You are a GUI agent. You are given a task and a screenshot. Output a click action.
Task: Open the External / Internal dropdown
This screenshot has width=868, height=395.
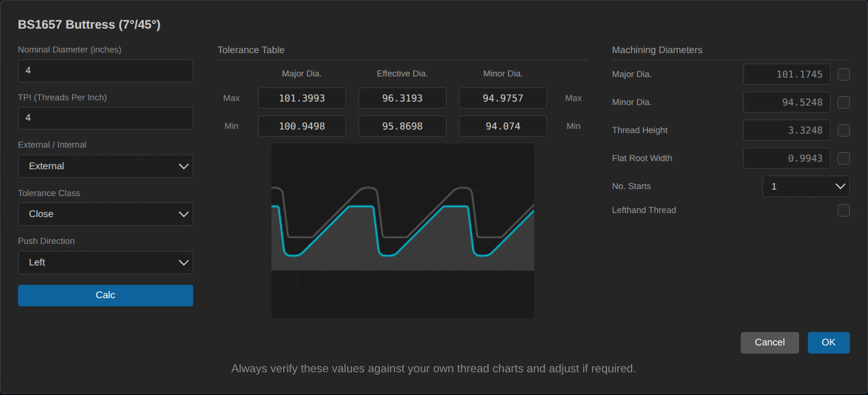click(x=105, y=166)
